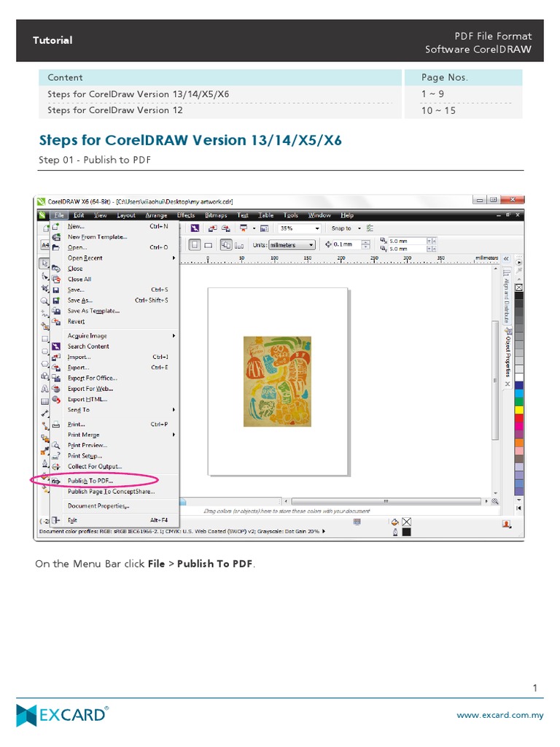560x747 pixels.
Task: Select Landscape page orientation button
Action: coord(208,245)
